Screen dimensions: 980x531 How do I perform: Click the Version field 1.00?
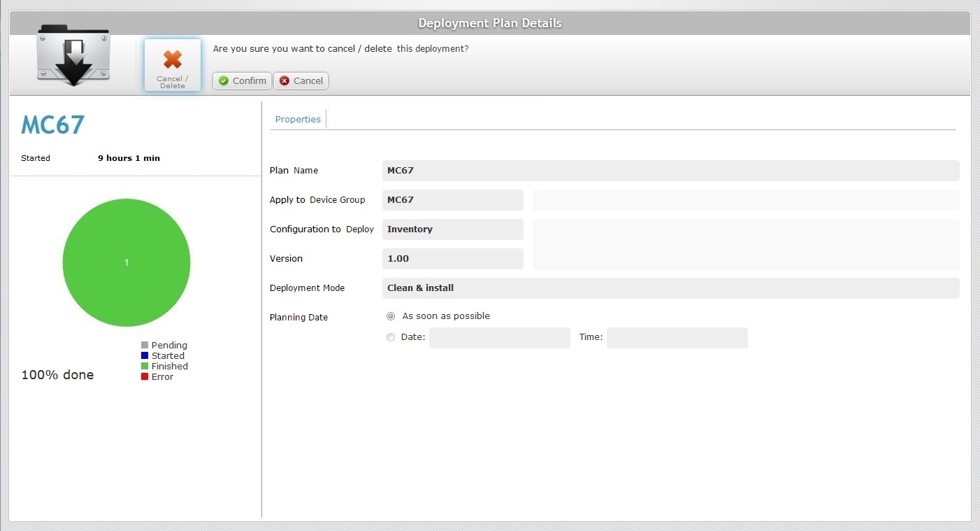point(453,259)
